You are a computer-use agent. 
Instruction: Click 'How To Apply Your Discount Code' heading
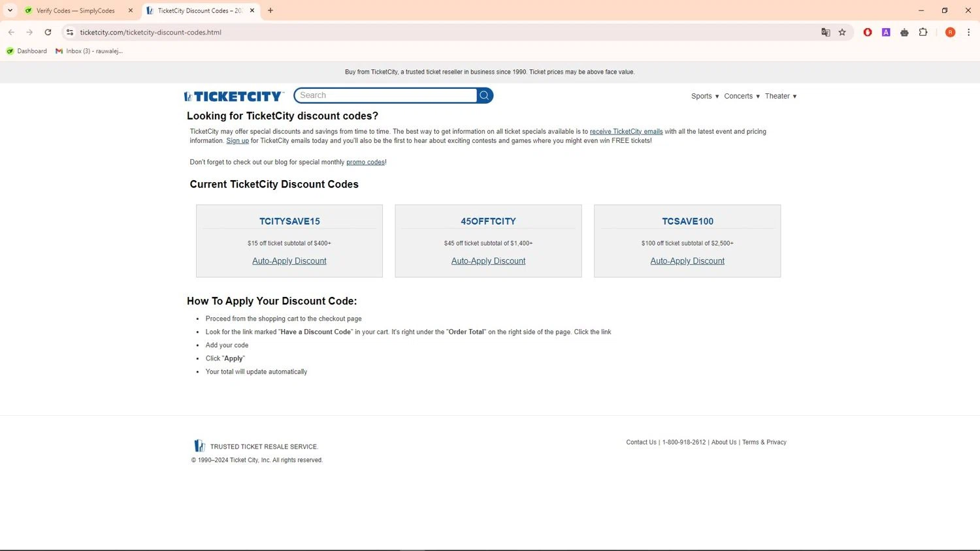272,301
